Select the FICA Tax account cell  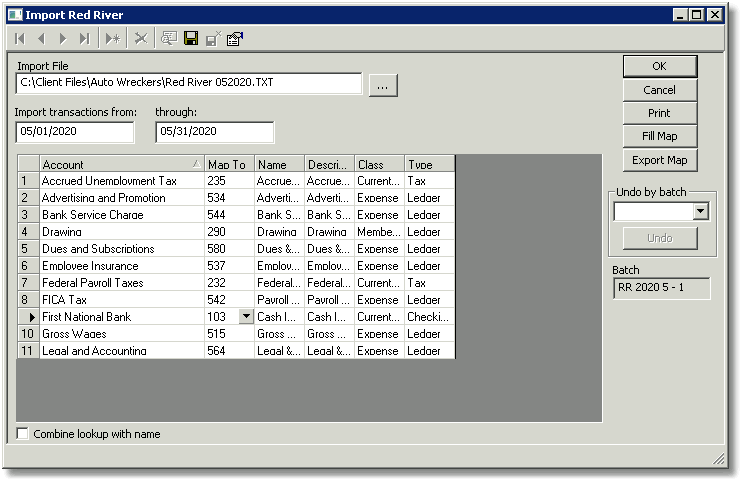coord(122,300)
